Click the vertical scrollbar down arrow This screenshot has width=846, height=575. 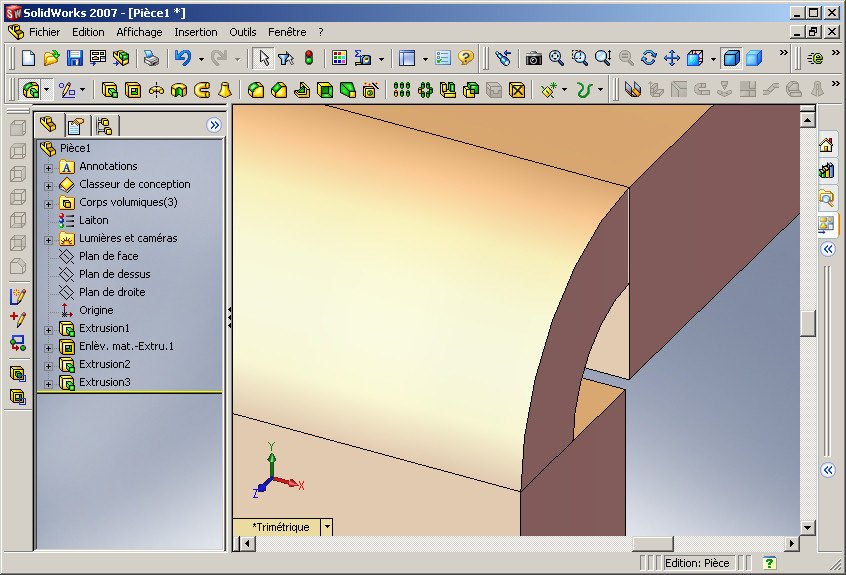coord(808,528)
